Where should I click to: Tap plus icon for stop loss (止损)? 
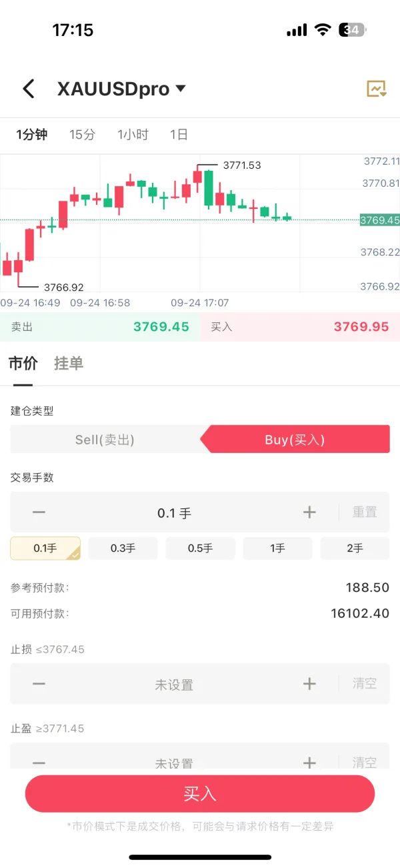pos(309,684)
